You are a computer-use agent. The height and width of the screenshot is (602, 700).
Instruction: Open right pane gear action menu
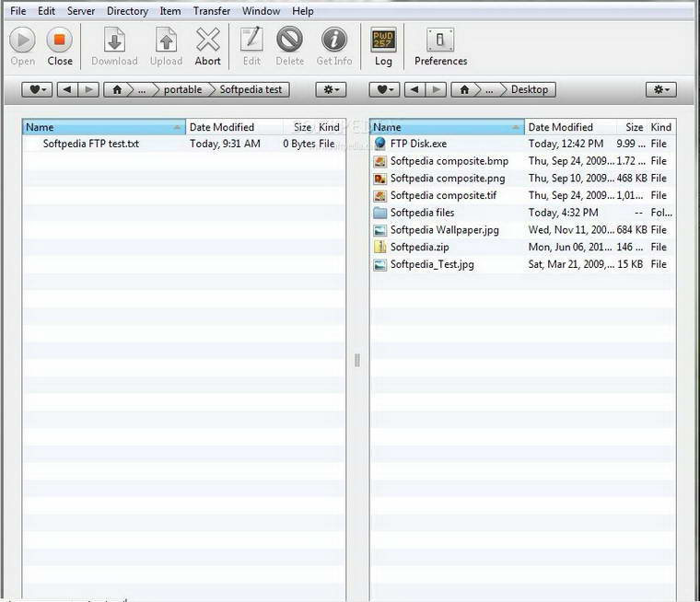point(660,89)
